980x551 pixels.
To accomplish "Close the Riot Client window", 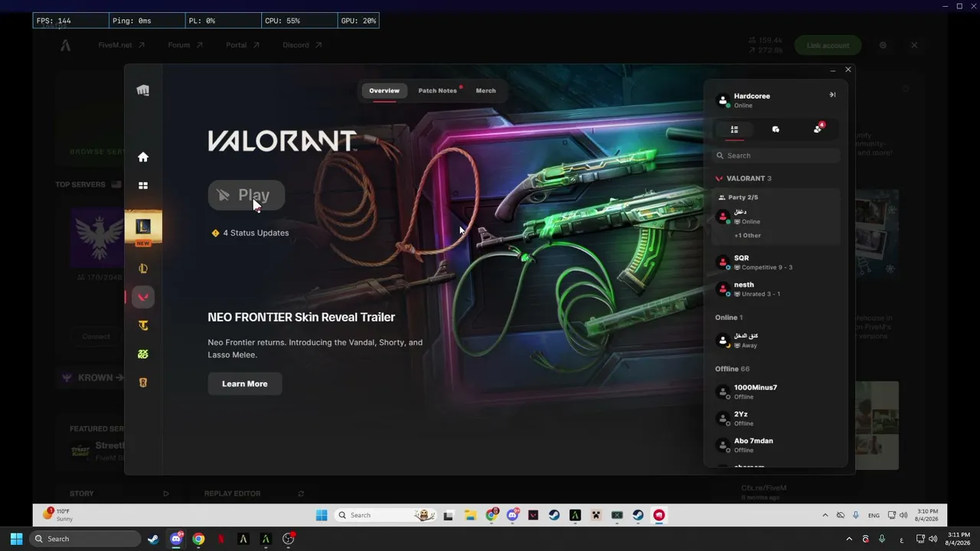I will 848,70.
